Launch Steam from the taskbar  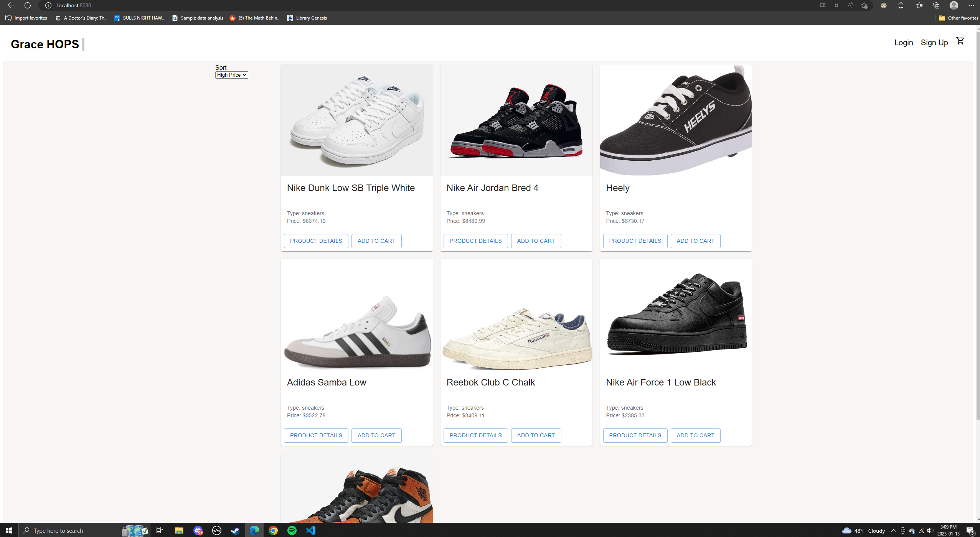(x=236, y=530)
